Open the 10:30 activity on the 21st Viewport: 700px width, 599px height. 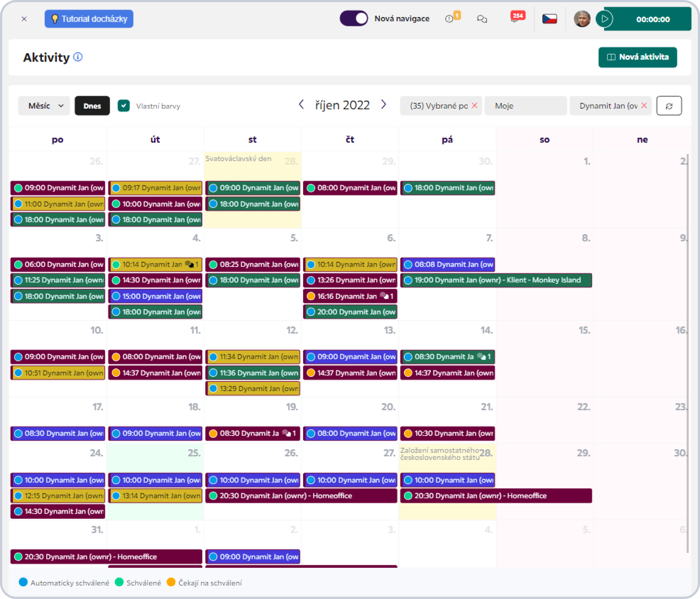click(x=448, y=433)
